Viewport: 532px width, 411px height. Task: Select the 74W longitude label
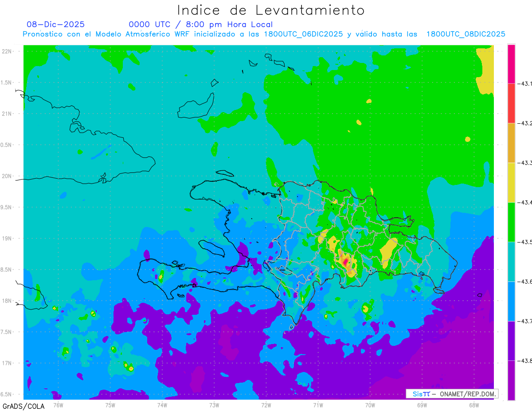[162, 405]
